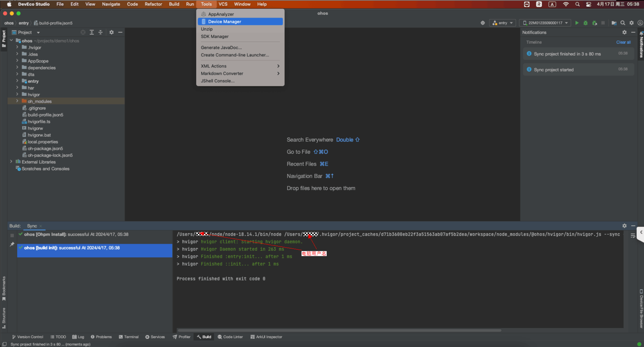Open device 22M0123509000117 selector dropdown
The image size is (644, 347).
[545, 23]
